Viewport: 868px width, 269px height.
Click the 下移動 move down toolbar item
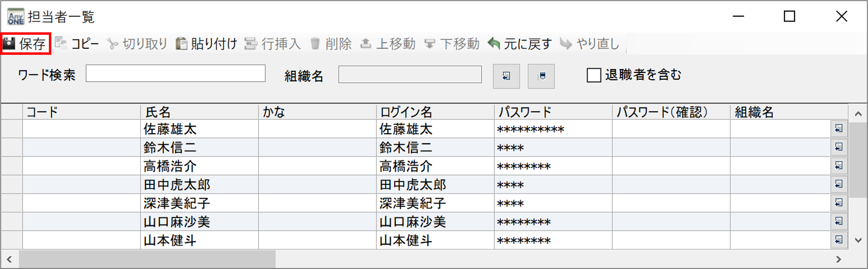(452, 44)
